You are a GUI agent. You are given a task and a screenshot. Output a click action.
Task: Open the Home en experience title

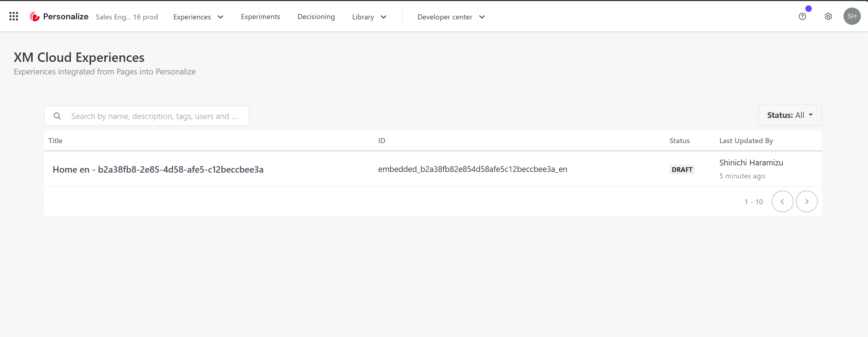point(158,169)
